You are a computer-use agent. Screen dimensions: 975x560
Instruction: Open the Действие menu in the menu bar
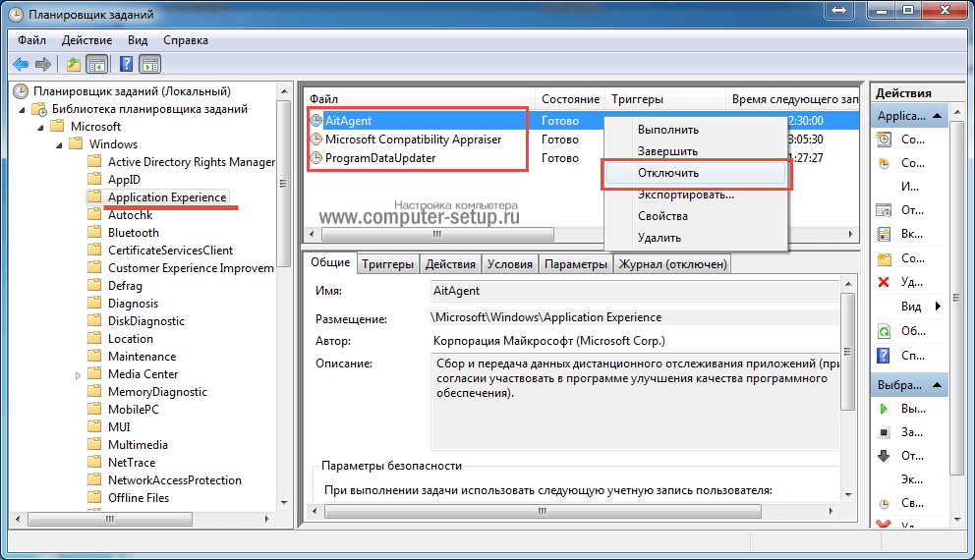coord(86,40)
